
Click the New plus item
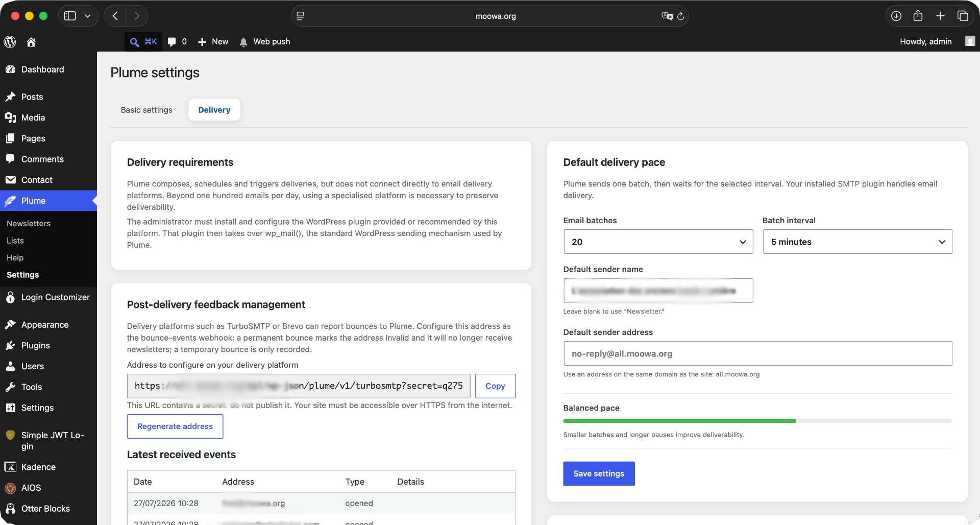[213, 42]
